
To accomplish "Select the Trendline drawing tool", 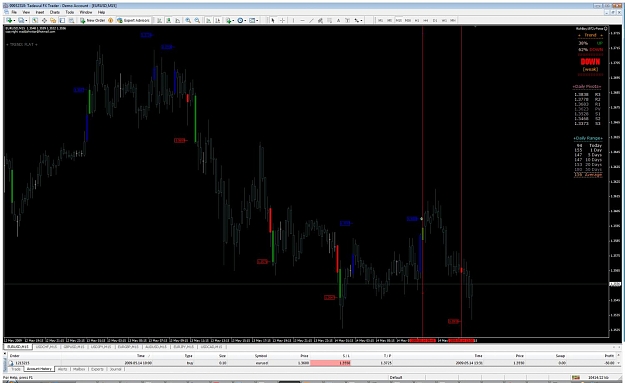I will pos(311,20).
